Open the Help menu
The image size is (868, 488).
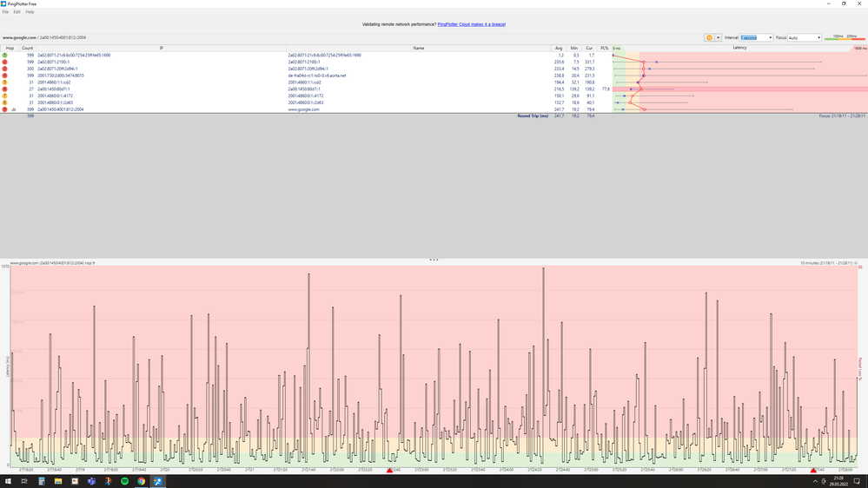(30, 11)
